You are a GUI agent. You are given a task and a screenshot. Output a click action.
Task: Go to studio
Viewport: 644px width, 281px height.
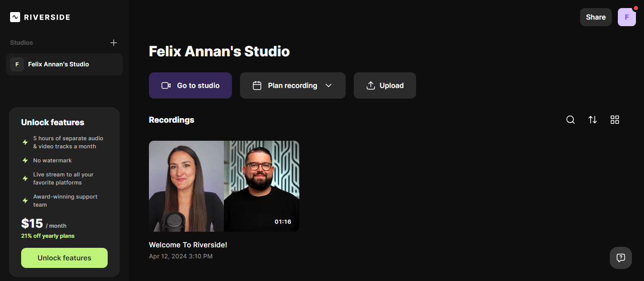tap(190, 85)
